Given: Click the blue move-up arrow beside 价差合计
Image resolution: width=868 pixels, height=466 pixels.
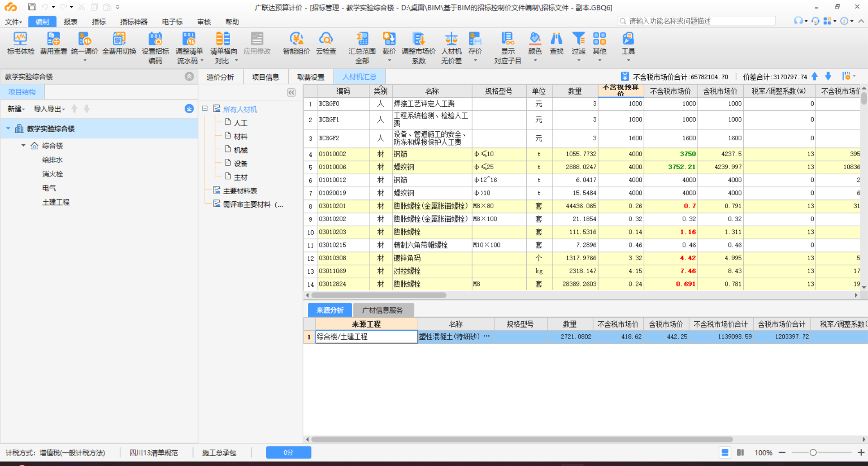Looking at the screenshot, I should click(815, 76).
